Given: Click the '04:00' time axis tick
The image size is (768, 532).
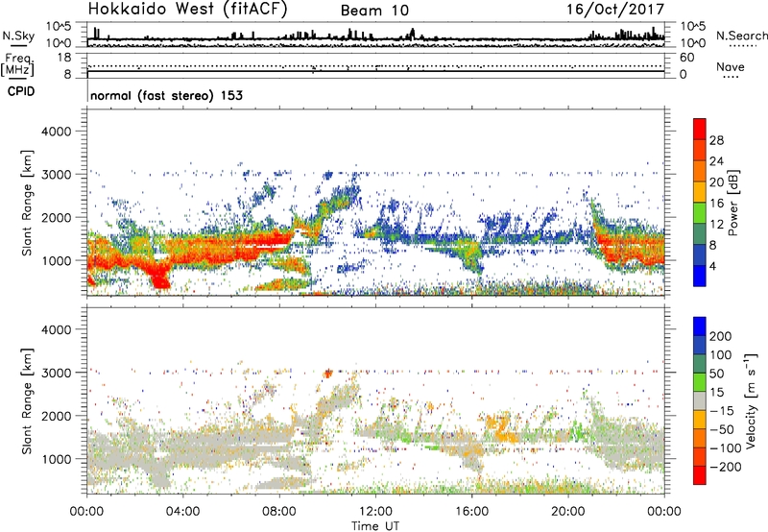Looking at the screenshot, I should 182,512.
